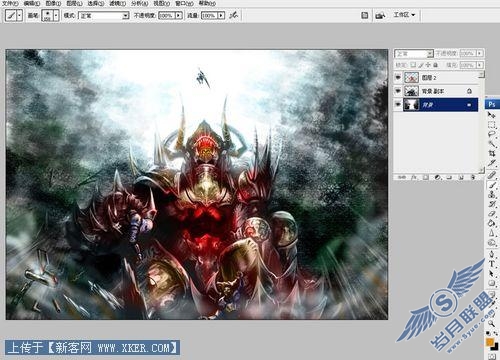Viewport: 500px width, 360px height.
Task: Select the Crop tool
Action: 492,153
